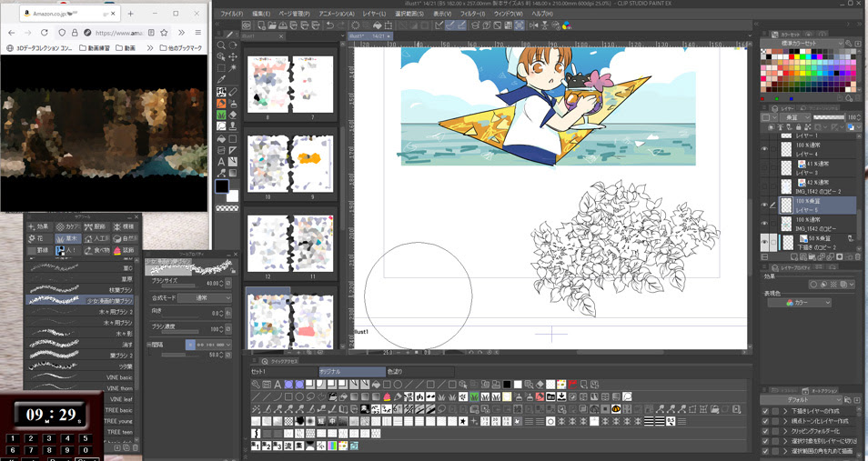Click the black foreground color swatch
The height and width of the screenshot is (461, 868).
(x=222, y=186)
